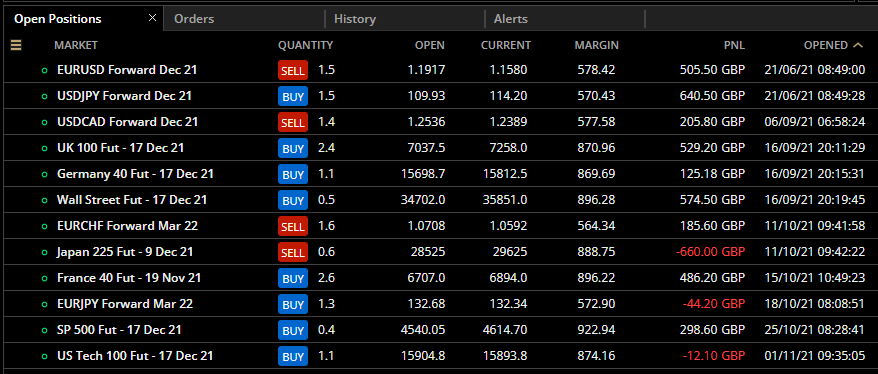Click the green status dot for USDJPY Forward
878x374 pixels.
[x=44, y=96]
